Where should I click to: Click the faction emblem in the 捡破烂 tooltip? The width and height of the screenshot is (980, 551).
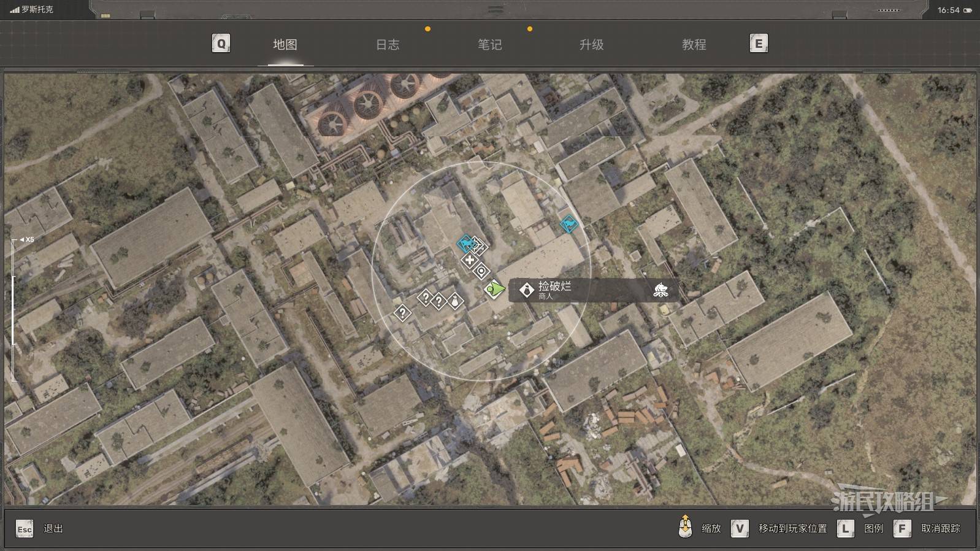[660, 290]
